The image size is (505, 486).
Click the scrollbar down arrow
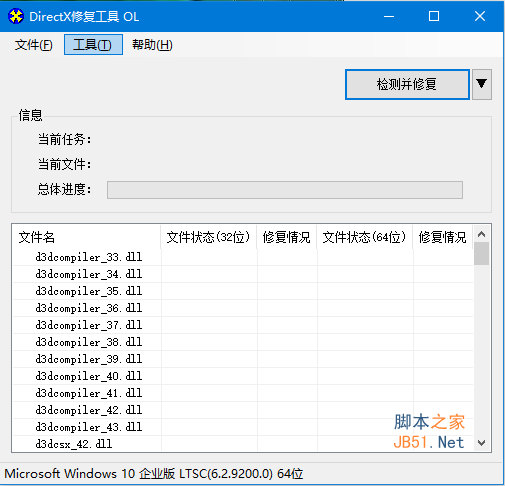[x=481, y=443]
